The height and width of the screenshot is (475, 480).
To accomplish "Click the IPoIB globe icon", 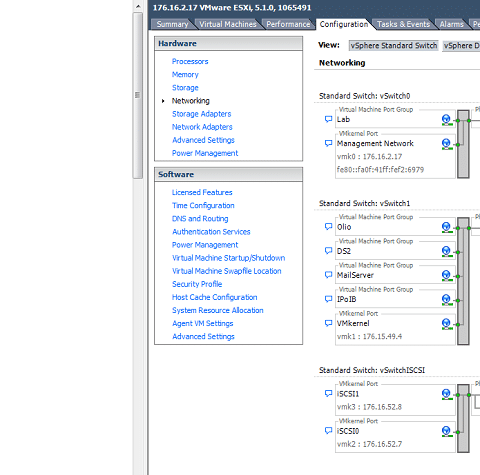I will [447, 300].
